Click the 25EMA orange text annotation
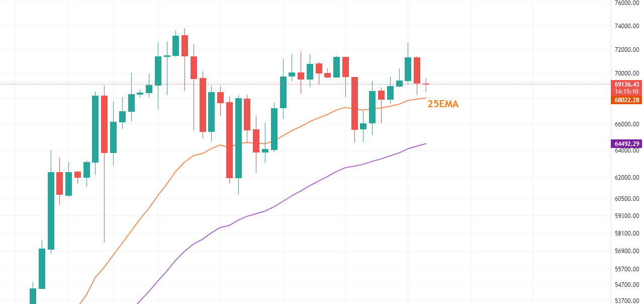 [443, 104]
